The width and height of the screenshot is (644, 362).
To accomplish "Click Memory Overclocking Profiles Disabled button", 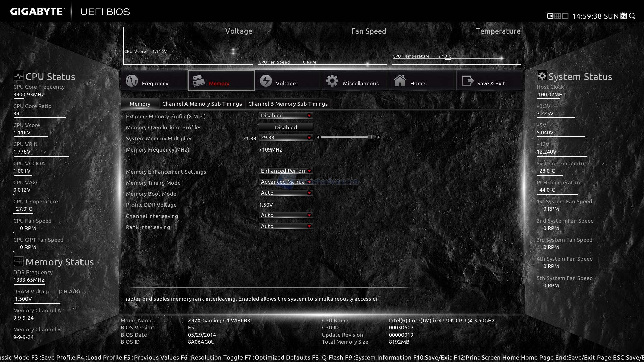I will [286, 127].
